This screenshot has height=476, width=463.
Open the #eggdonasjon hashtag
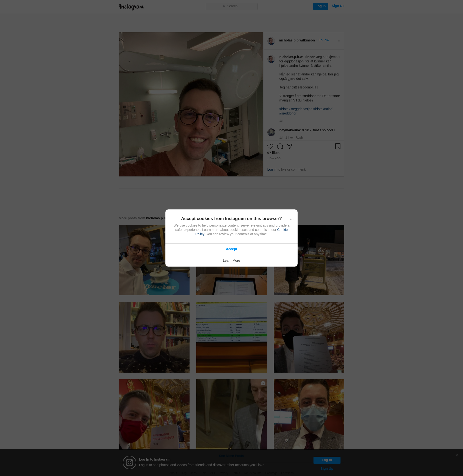(301, 109)
